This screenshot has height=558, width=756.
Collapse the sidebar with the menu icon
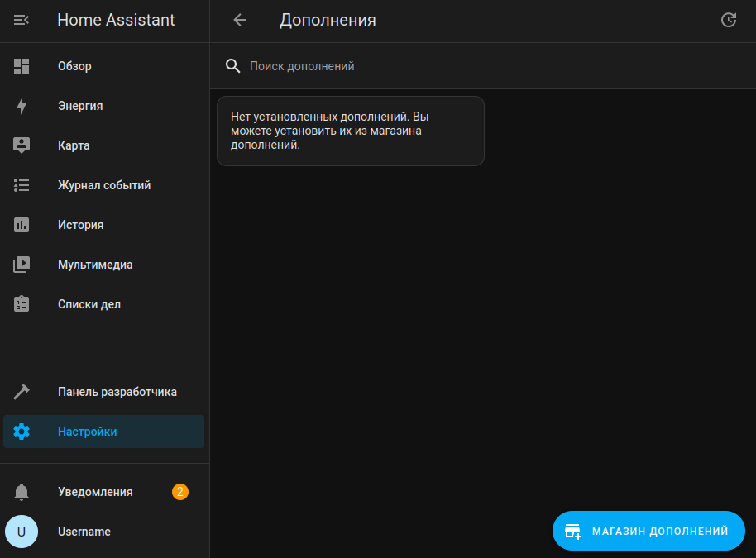pos(22,21)
